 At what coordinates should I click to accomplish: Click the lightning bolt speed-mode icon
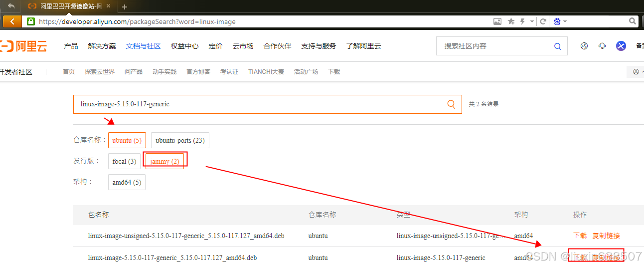[x=522, y=21]
